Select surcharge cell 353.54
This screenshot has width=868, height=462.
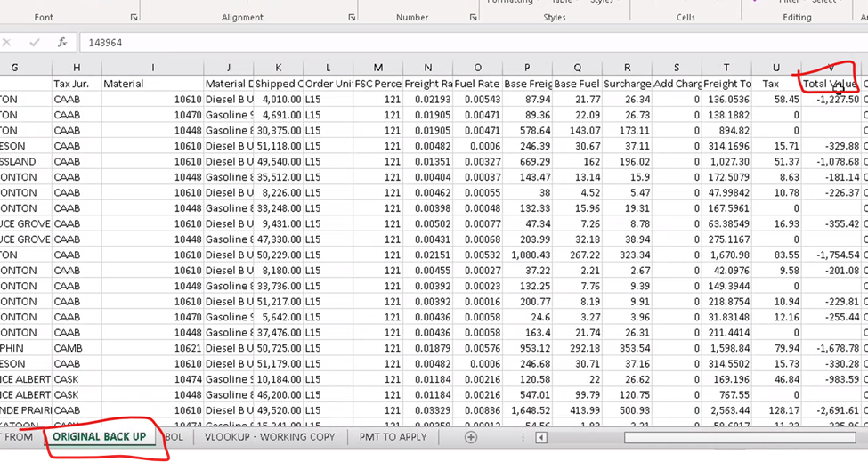coord(628,348)
